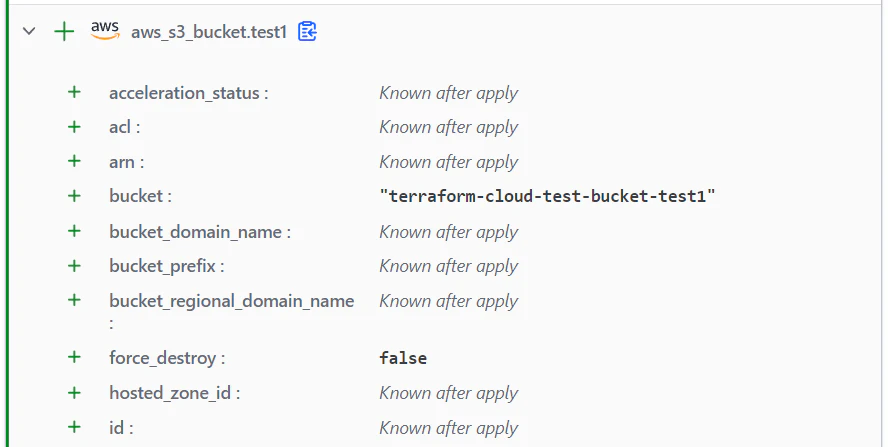Screen dimensions: 891x447
Task: Click the Known after apply value for arn
Action: [448, 162]
